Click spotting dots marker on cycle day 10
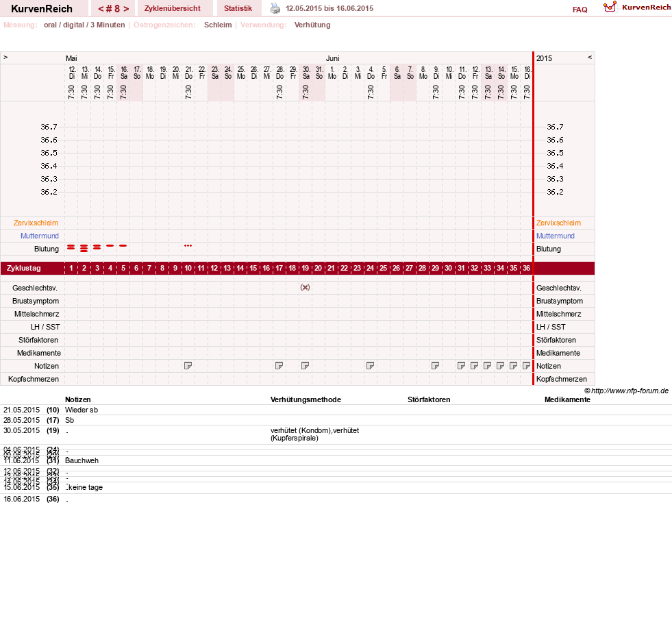This screenshot has height=642, width=672. tap(188, 245)
